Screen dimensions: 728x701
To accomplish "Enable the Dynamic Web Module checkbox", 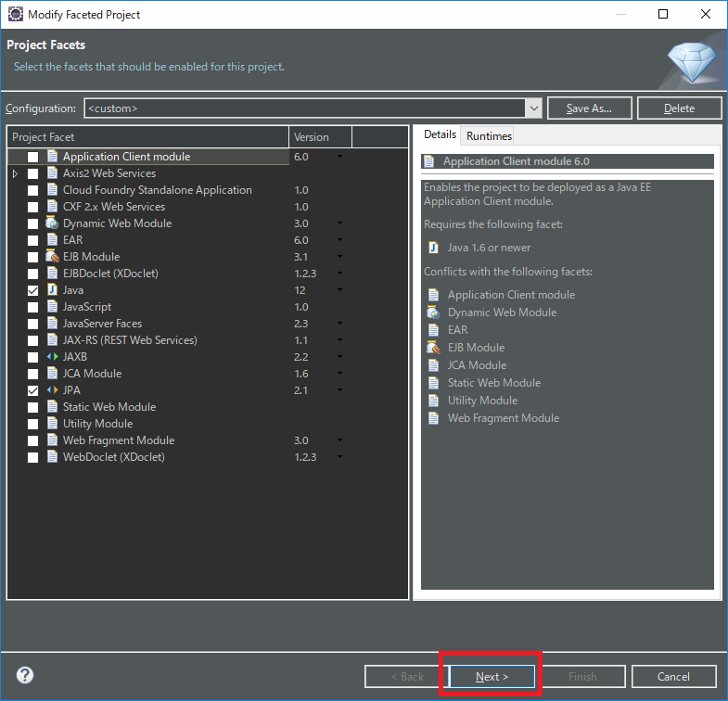I will click(x=32, y=223).
